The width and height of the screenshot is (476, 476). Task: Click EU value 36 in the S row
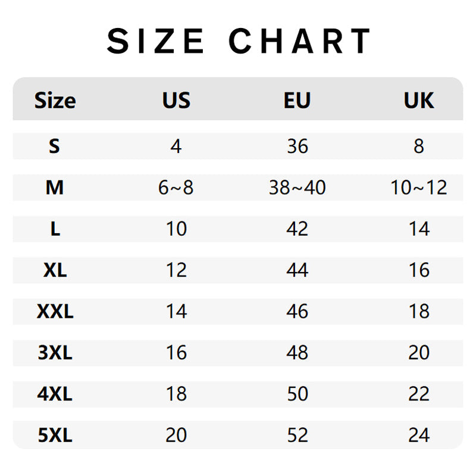click(x=297, y=146)
